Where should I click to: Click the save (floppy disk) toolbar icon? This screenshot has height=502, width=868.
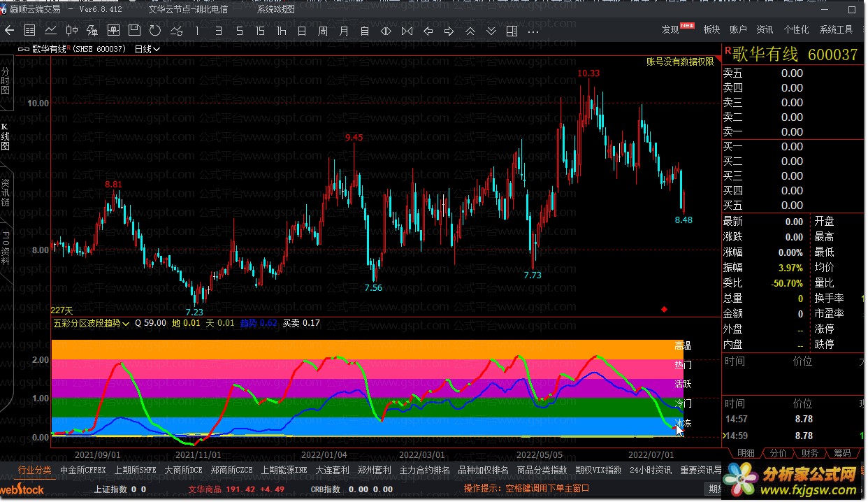click(x=134, y=31)
